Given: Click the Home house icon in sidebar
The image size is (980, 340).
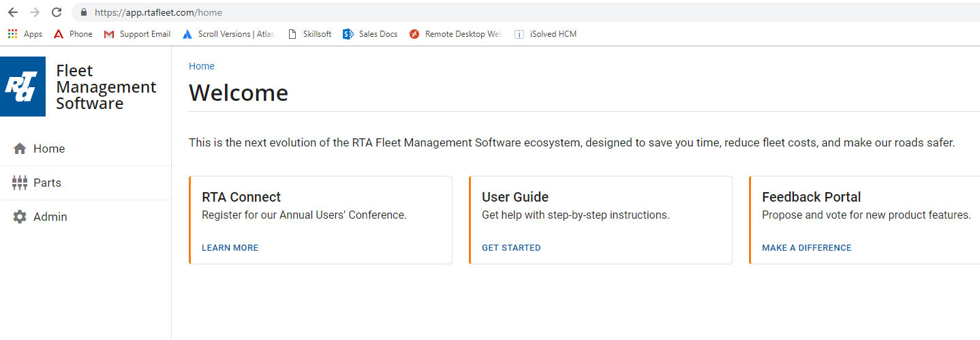Looking at the screenshot, I should pos(20,149).
